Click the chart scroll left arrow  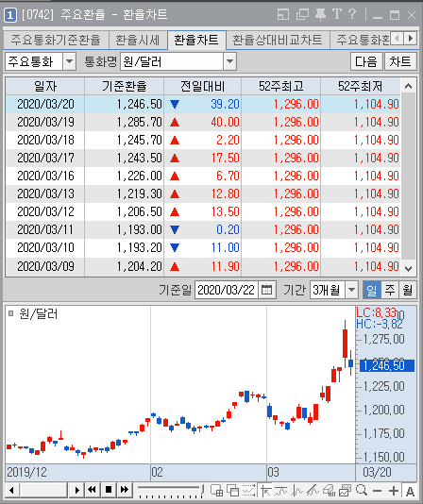coord(12,490)
